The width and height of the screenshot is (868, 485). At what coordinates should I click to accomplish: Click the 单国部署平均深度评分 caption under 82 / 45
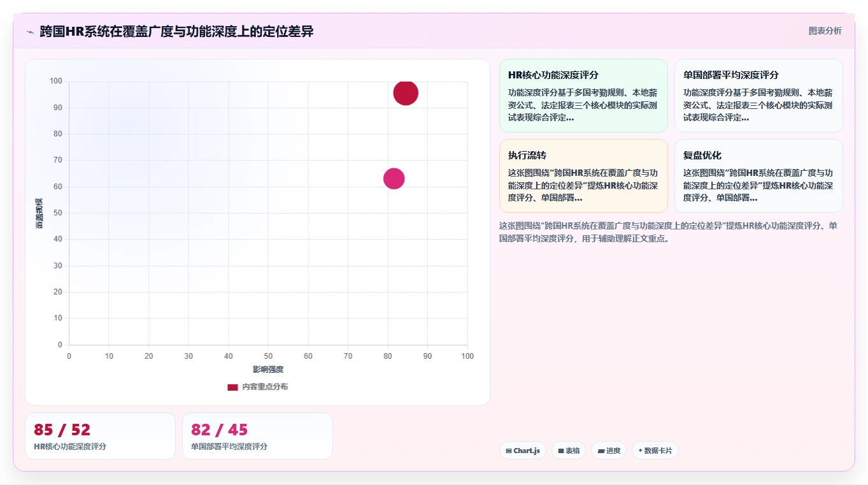tap(229, 447)
